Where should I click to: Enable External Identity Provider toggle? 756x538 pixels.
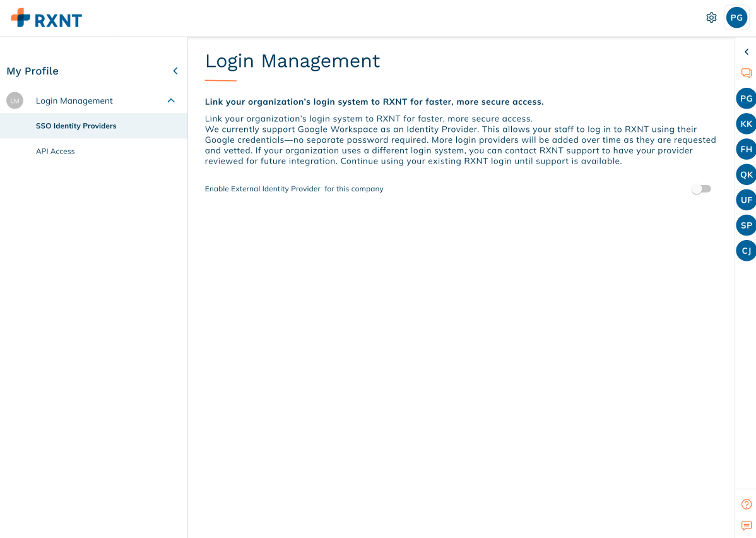(701, 189)
